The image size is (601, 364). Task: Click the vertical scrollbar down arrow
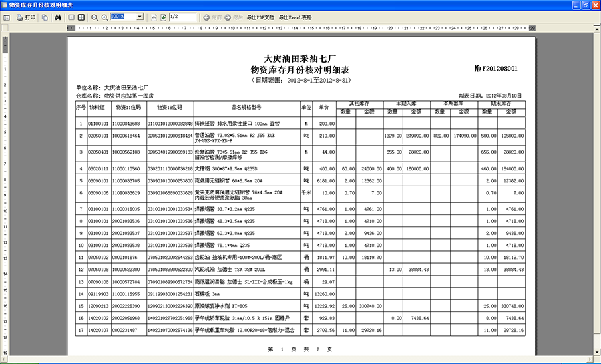pyautogui.click(x=597, y=352)
